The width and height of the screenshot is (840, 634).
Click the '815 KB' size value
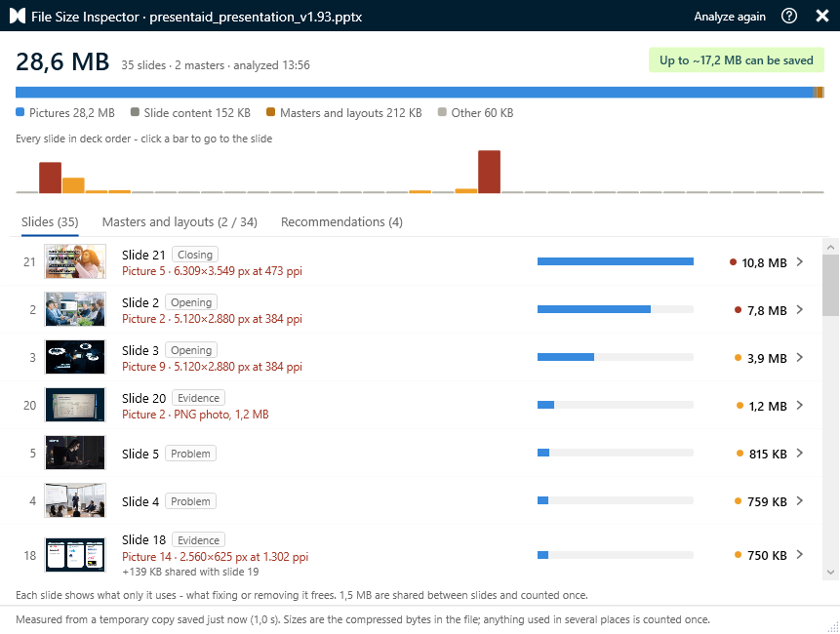coord(768,455)
